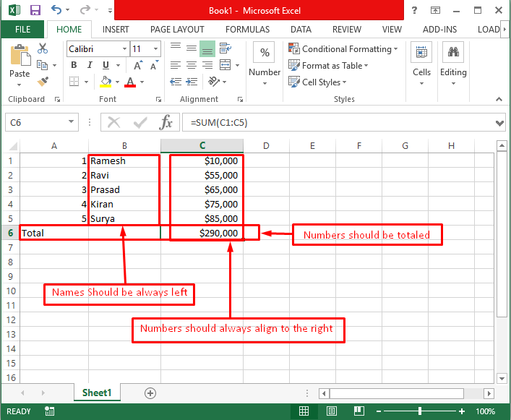Decrease the font size
The image size is (511, 420).
[154, 65]
